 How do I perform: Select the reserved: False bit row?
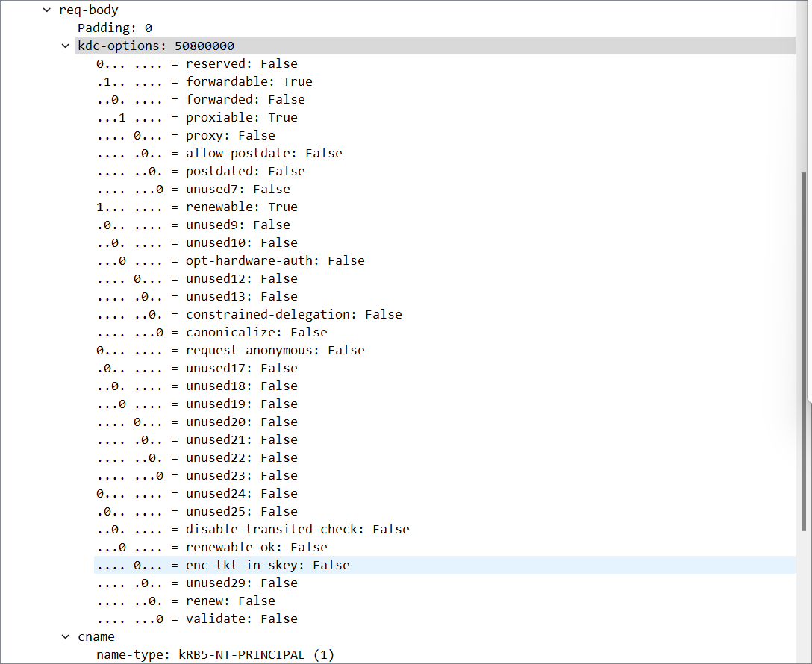pyautogui.click(x=196, y=64)
